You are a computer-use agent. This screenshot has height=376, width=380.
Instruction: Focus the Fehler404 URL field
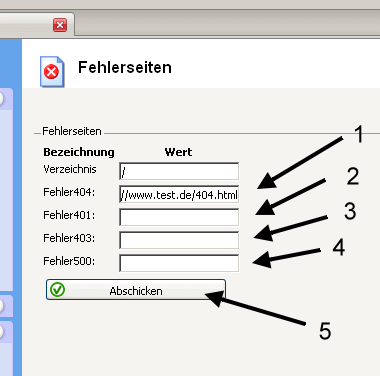pyautogui.click(x=179, y=194)
